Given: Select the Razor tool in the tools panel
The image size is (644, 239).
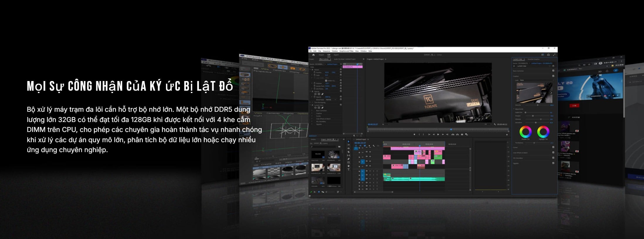Looking at the screenshot, I should click(x=349, y=152).
